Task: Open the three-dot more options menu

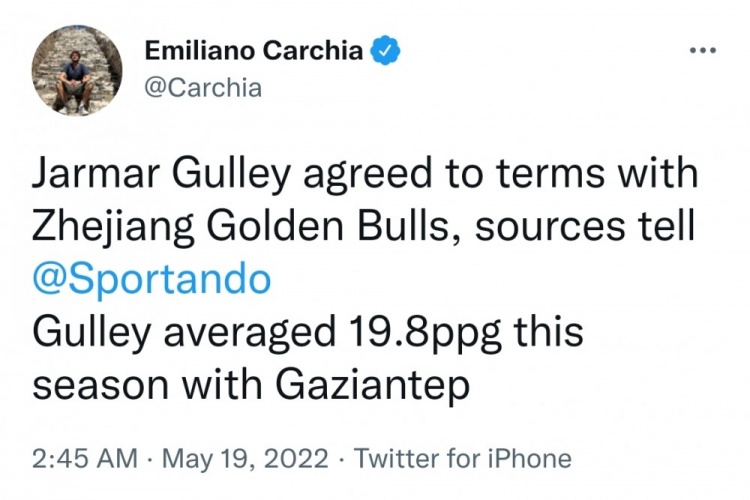Action: click(703, 50)
